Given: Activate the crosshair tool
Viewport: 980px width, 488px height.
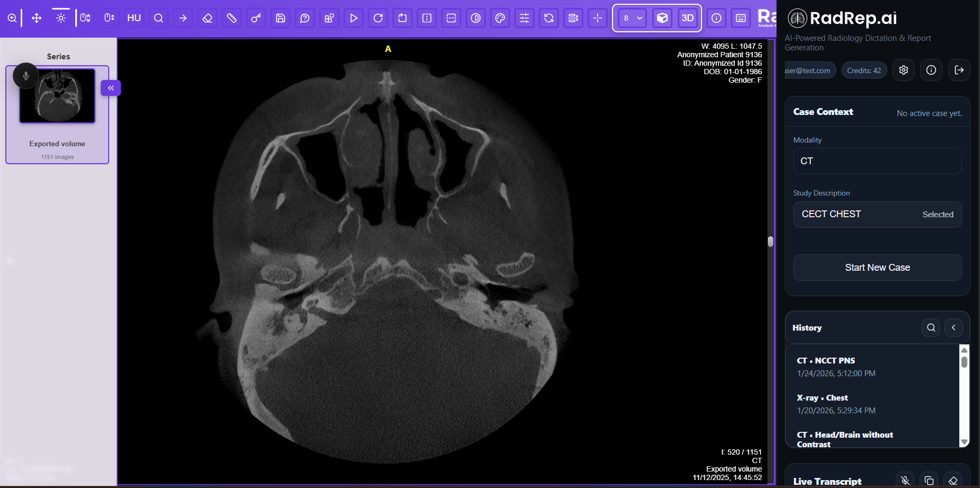Looking at the screenshot, I should pyautogui.click(x=597, y=17).
